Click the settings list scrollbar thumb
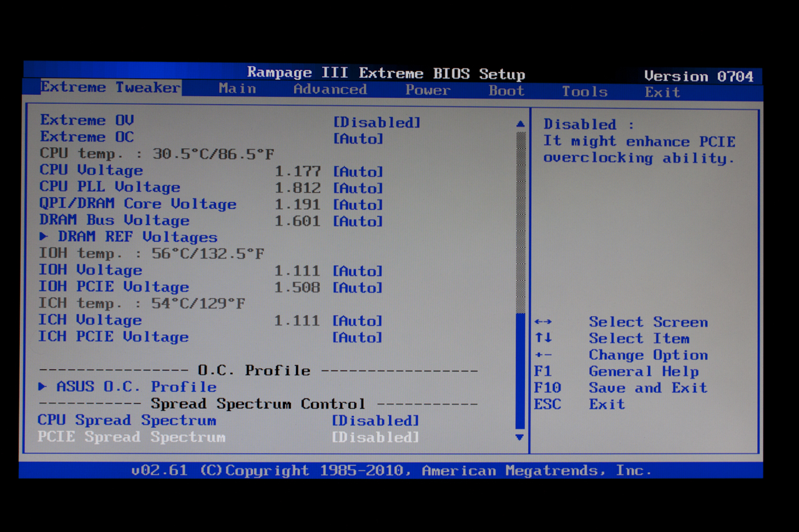 click(520, 370)
